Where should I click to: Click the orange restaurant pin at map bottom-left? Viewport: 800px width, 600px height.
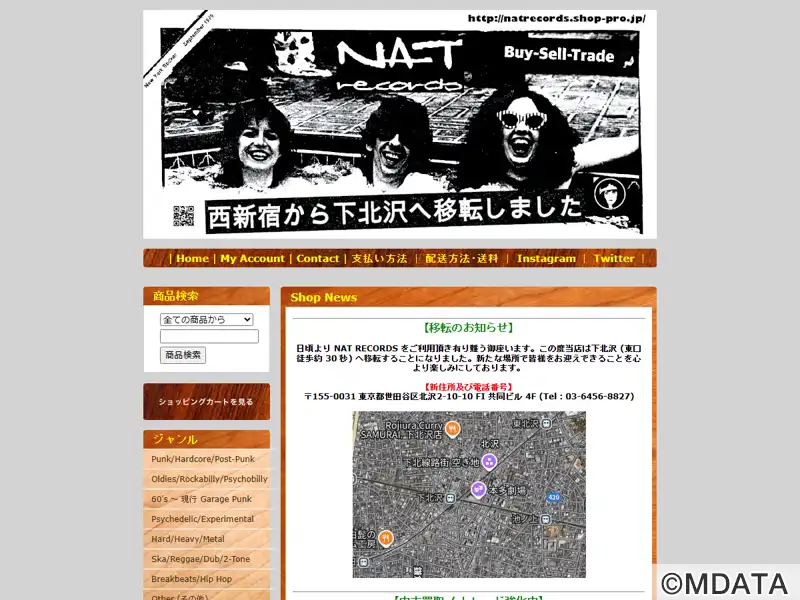[386, 538]
